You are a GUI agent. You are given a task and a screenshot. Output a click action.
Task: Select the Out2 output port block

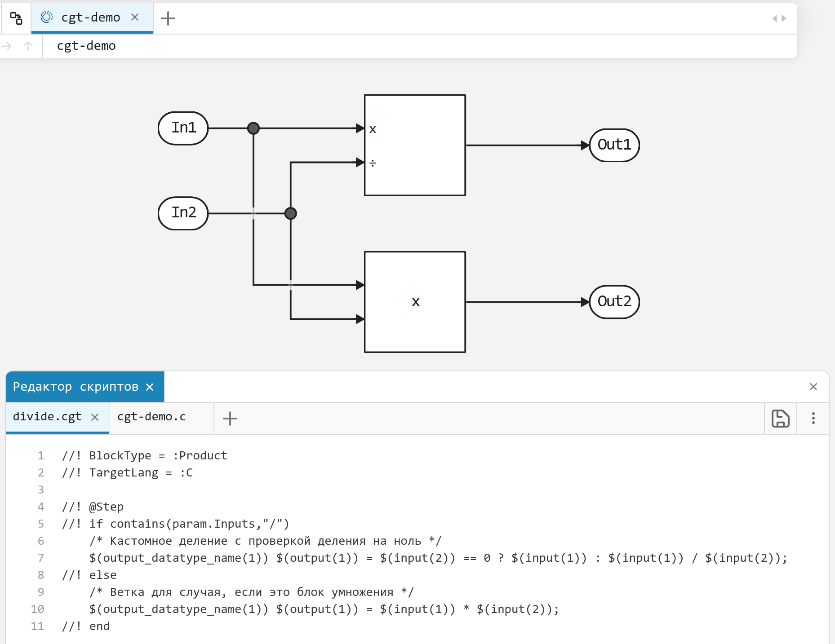click(614, 302)
